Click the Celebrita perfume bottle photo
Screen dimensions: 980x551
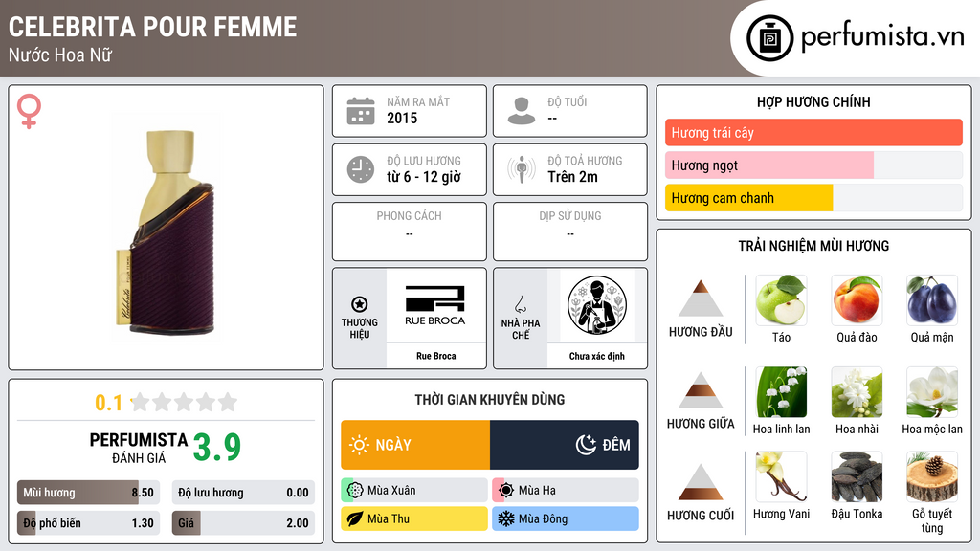166,228
